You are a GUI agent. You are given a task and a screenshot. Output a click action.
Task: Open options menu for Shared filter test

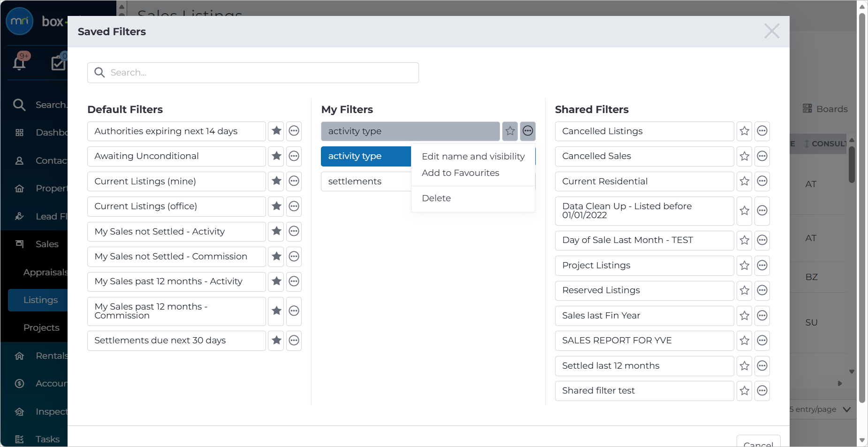(x=762, y=391)
